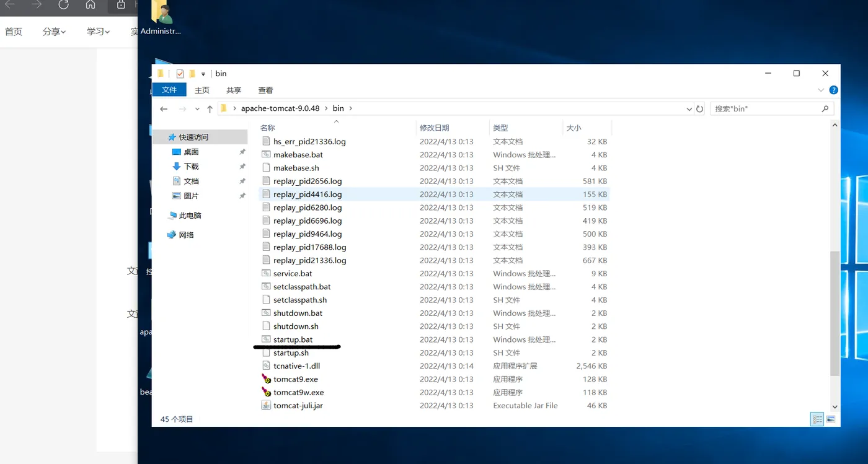Go back with the left arrow
868x464 pixels.
point(164,108)
